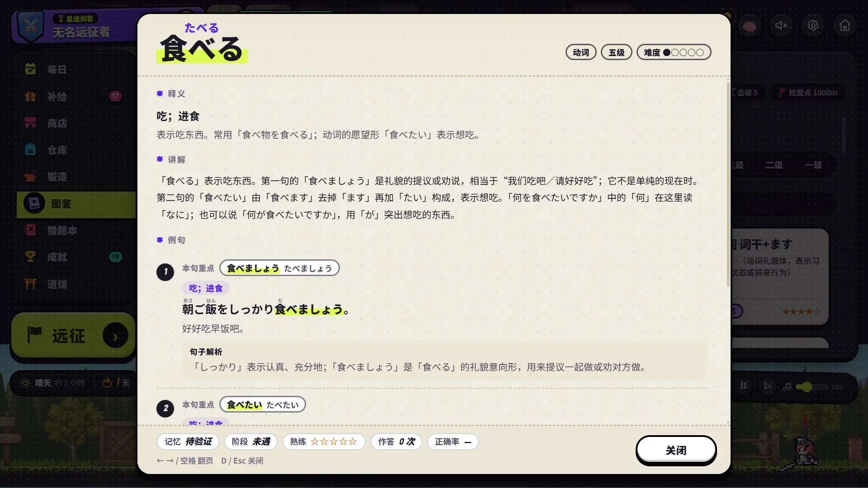
Task: Open the 商店 shop icon
Action: (30, 123)
